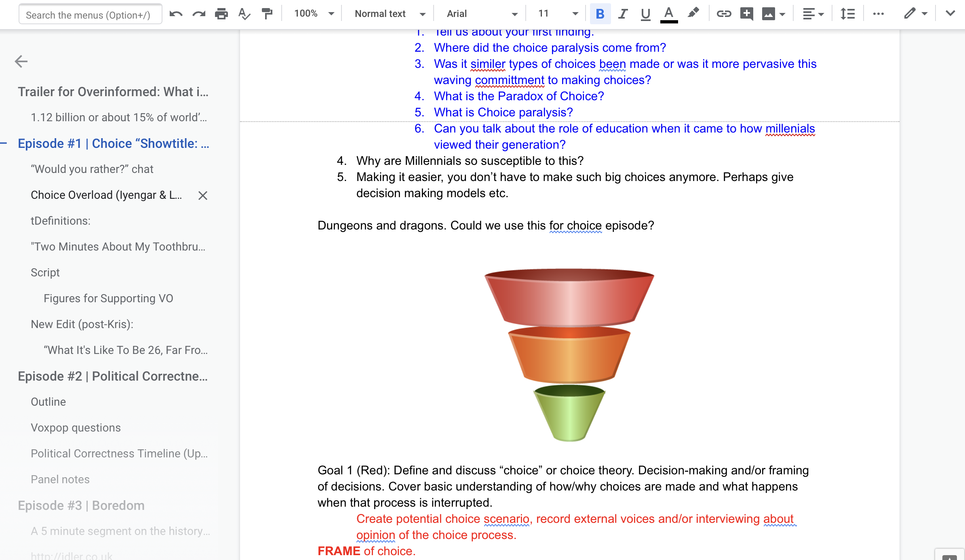Print the document using printer icon

(221, 14)
